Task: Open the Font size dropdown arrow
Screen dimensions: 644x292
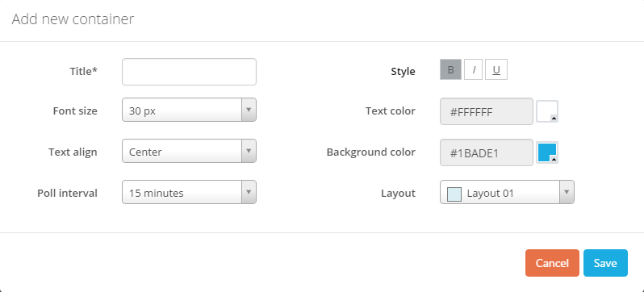Action: pos(249,110)
